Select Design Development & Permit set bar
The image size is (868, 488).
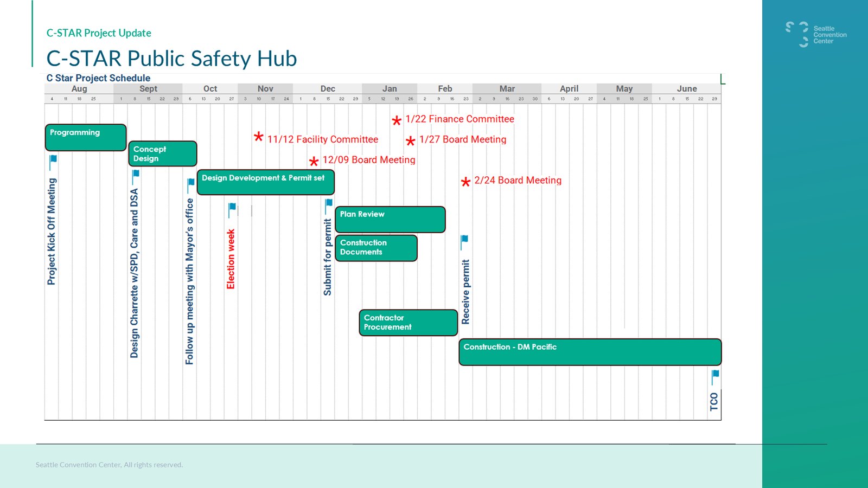coord(266,182)
